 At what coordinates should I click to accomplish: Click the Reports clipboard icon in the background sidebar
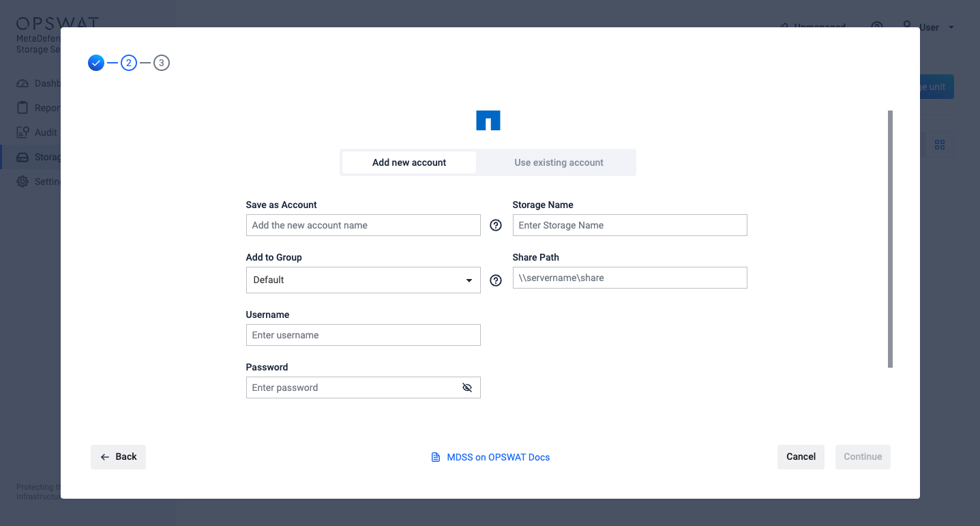point(23,108)
